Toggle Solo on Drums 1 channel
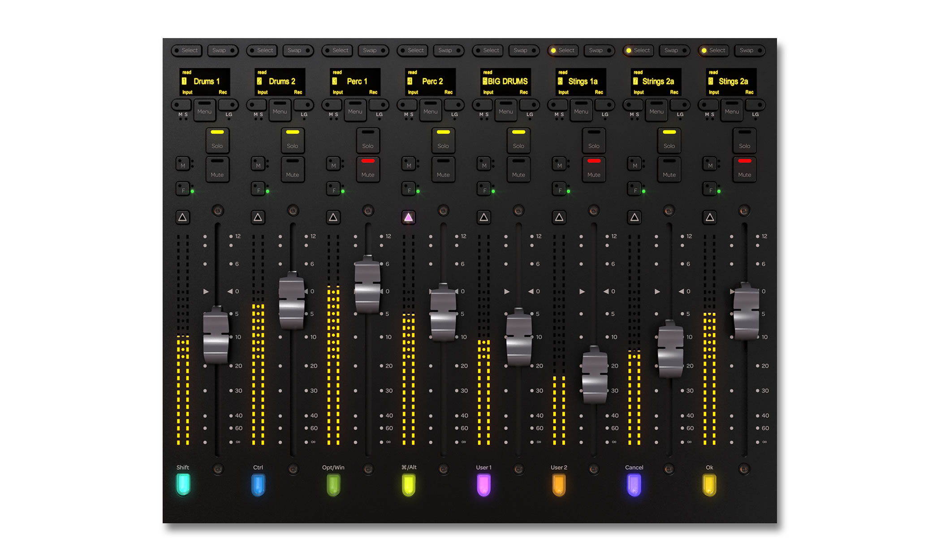941x560 pixels. point(217,141)
